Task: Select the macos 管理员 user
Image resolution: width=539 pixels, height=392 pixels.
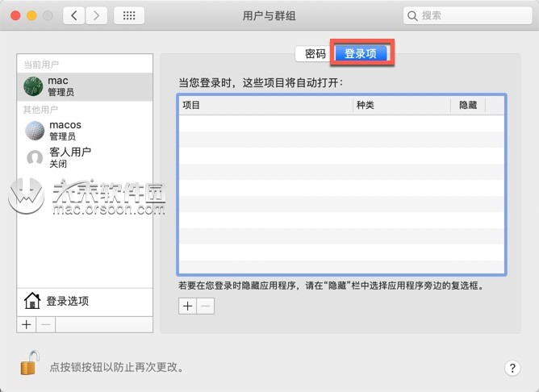Action: pos(85,130)
